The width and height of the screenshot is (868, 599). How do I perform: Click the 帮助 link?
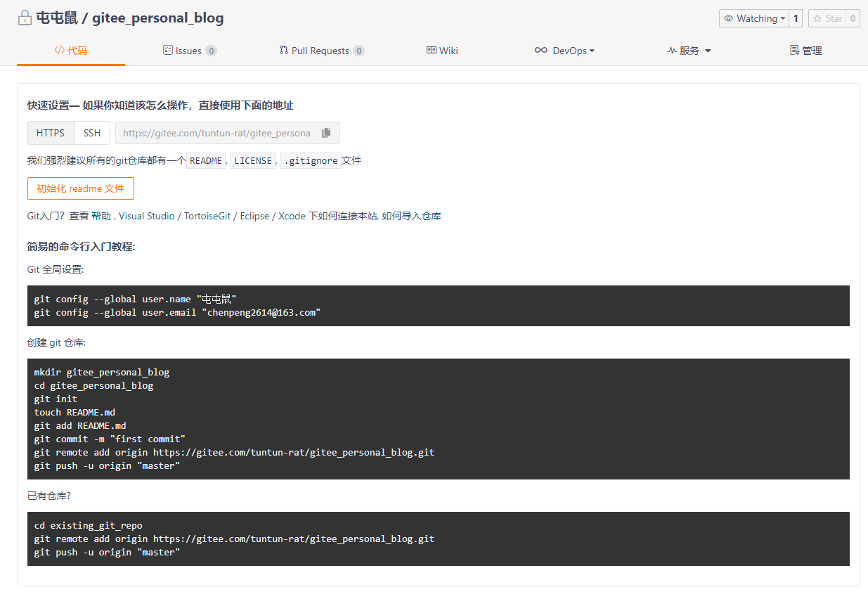tap(101, 216)
